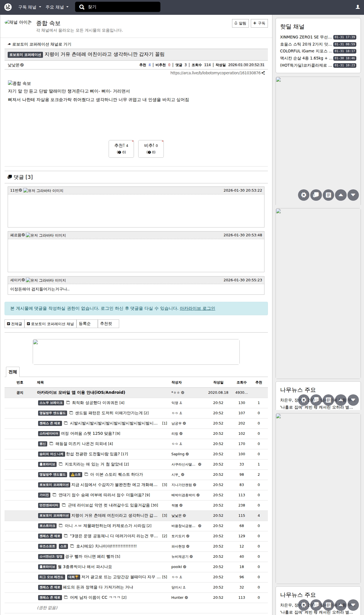Click the 낯낯몬 author name in post header
Image resolution: width=364 pixels, height=615 pixels.
[14, 65]
